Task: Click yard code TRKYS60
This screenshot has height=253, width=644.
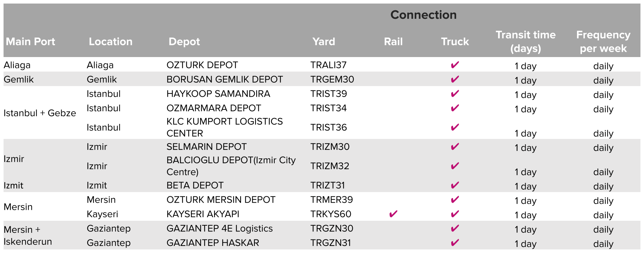Action: tap(331, 214)
